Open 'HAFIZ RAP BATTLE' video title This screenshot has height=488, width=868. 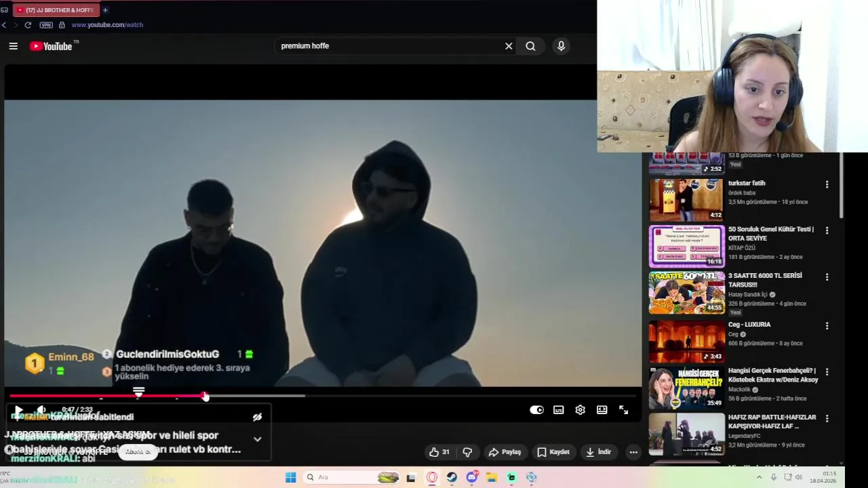772,422
